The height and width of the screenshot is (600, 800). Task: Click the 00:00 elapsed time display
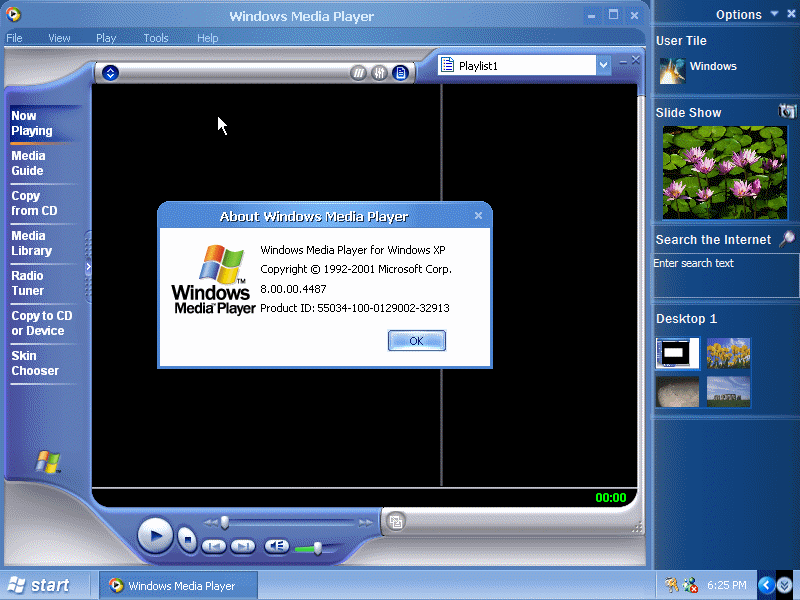[611, 497]
